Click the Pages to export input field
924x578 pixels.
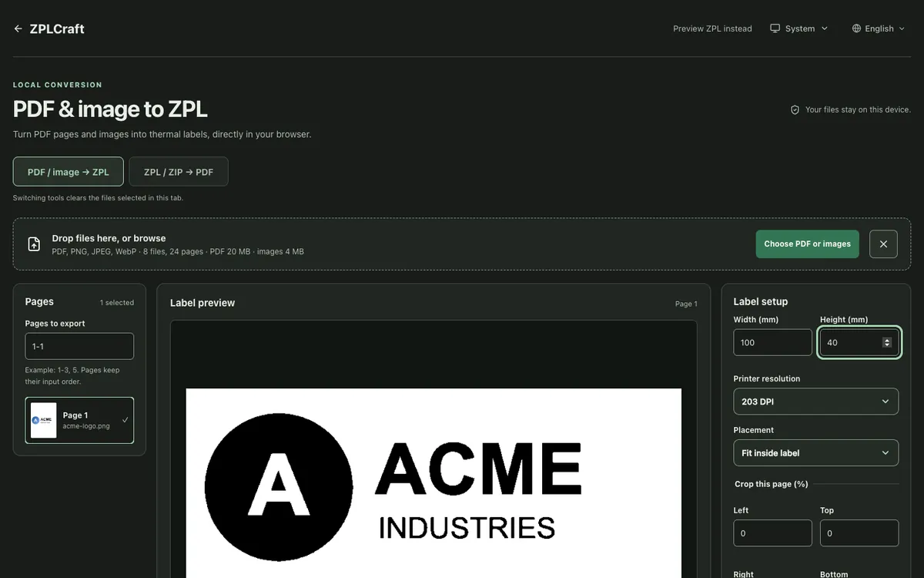(x=79, y=346)
